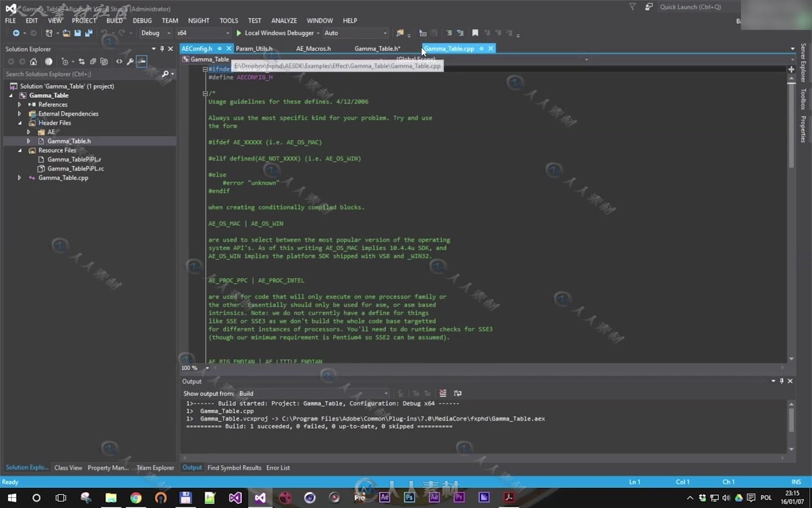
Task: Collapse the Header Files folder
Action: pyautogui.click(x=19, y=122)
